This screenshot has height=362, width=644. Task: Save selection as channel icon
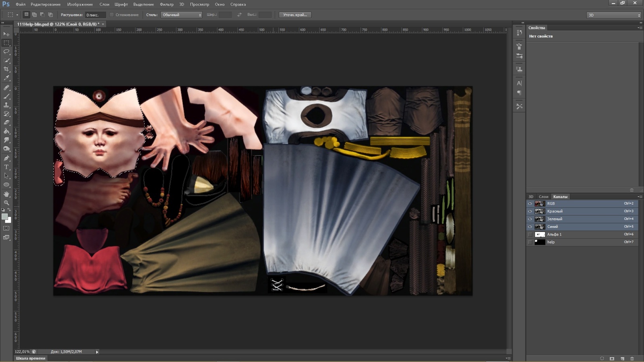tap(612, 358)
